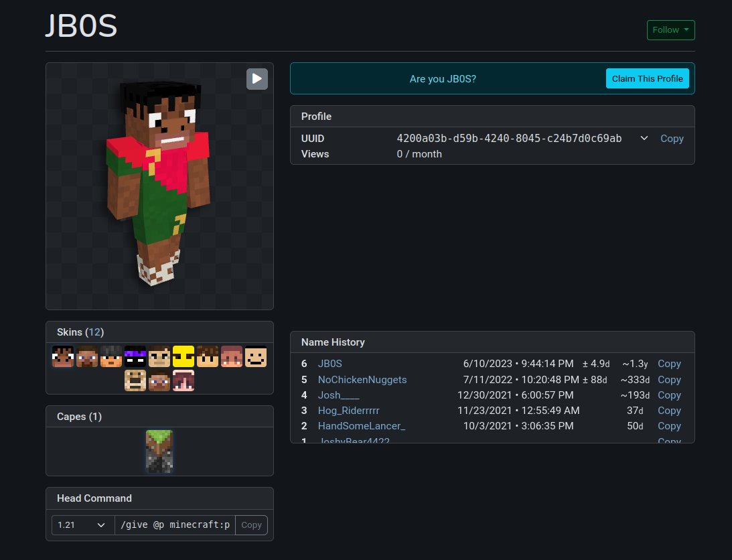This screenshot has width=732, height=560.
Task: Click the date 7/11/2022 • 10:20:48 PM
Action: [521, 380]
